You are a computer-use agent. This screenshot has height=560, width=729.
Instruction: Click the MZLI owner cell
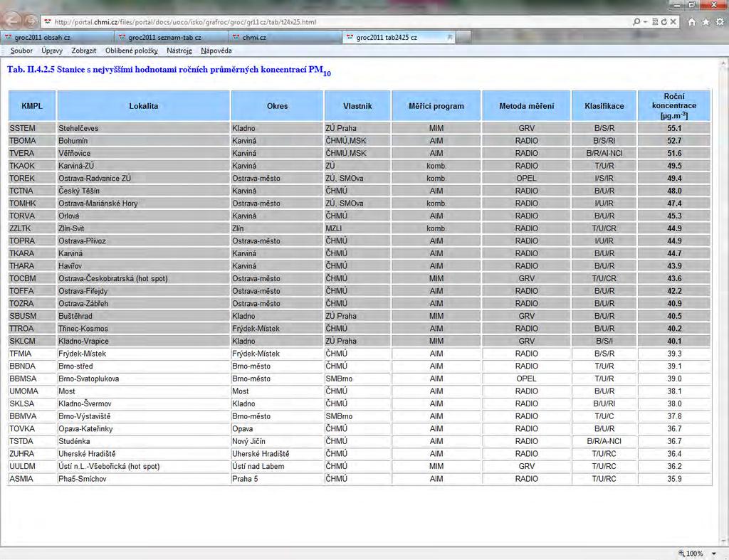click(357, 228)
